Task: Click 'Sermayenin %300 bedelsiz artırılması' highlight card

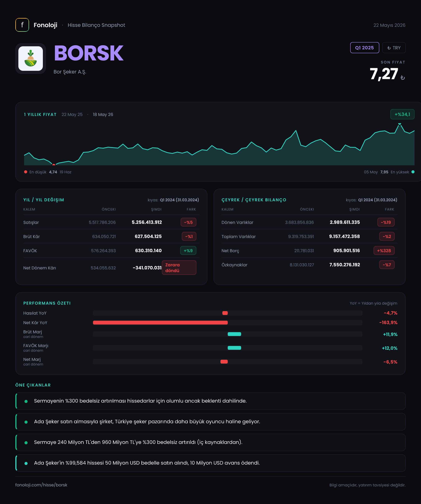Action: point(210,401)
